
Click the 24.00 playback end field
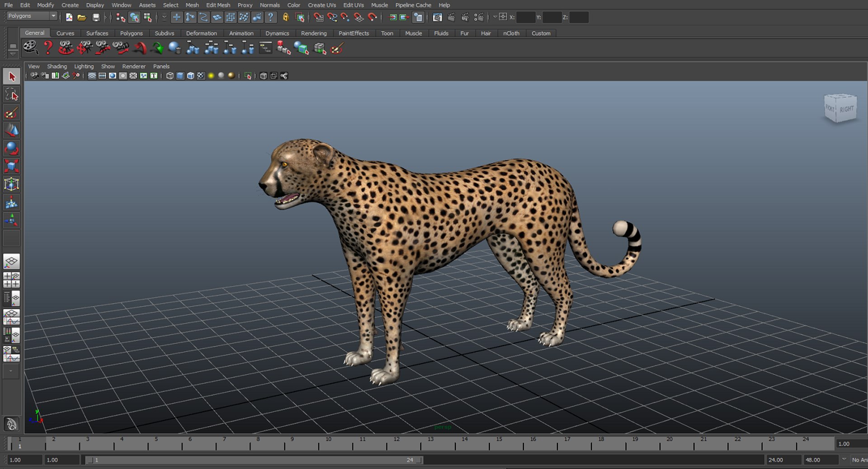coord(783,460)
